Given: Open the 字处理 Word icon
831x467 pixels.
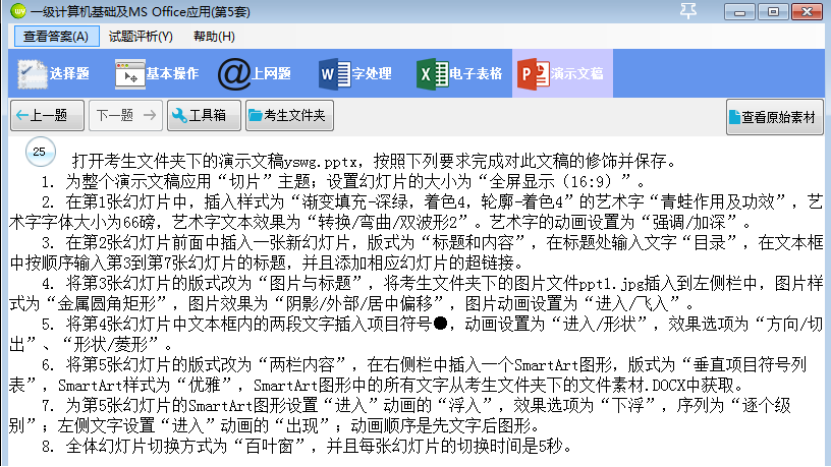Looking at the screenshot, I should 334,74.
